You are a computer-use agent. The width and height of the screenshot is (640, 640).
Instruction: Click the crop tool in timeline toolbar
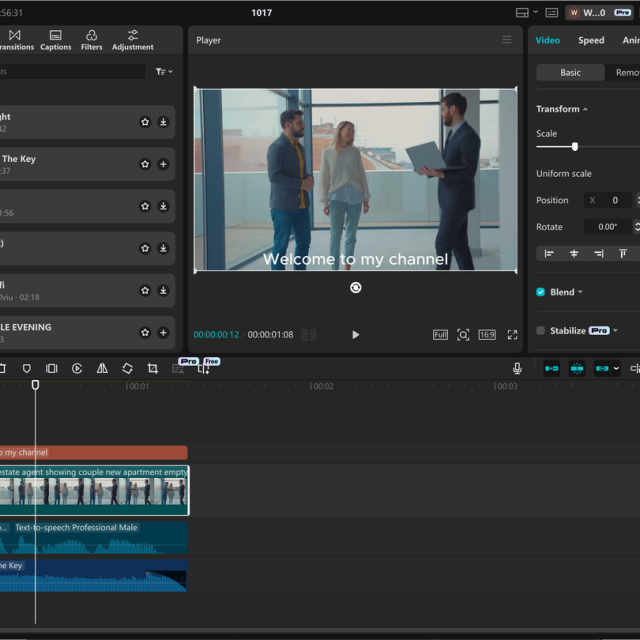[x=152, y=369]
